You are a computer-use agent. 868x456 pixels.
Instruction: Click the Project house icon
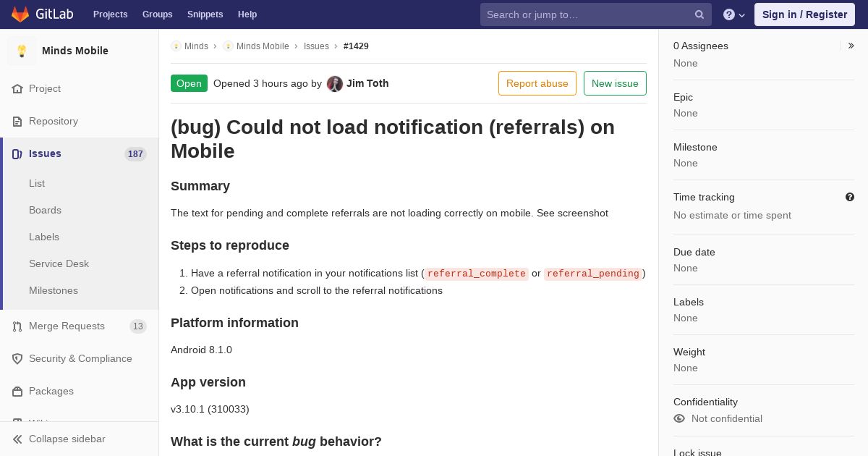[17, 88]
